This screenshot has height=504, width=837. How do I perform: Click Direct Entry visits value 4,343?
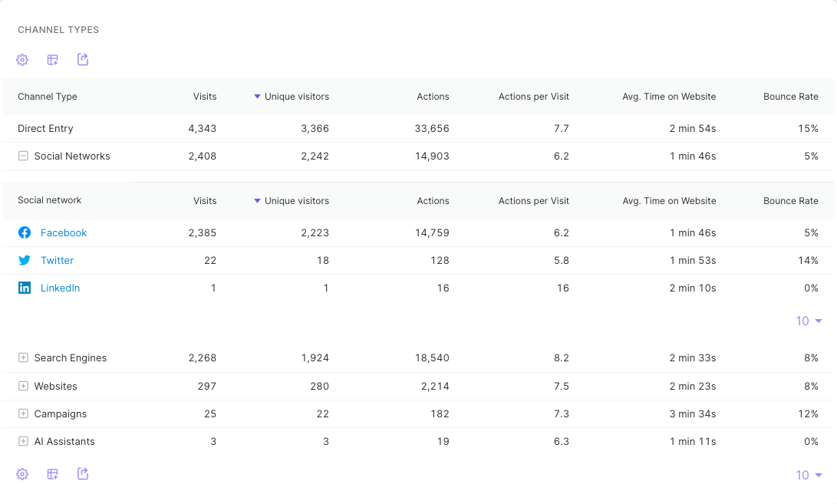203,129
